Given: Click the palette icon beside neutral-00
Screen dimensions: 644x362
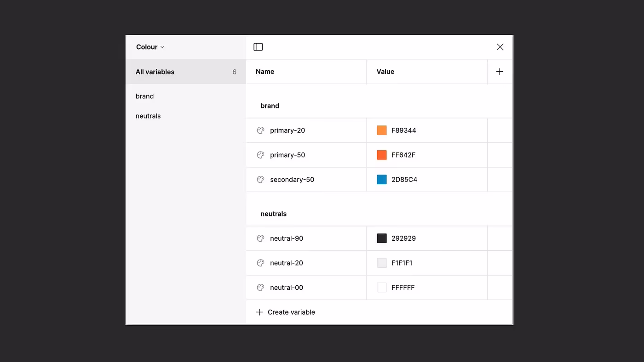Looking at the screenshot, I should 260,288.
